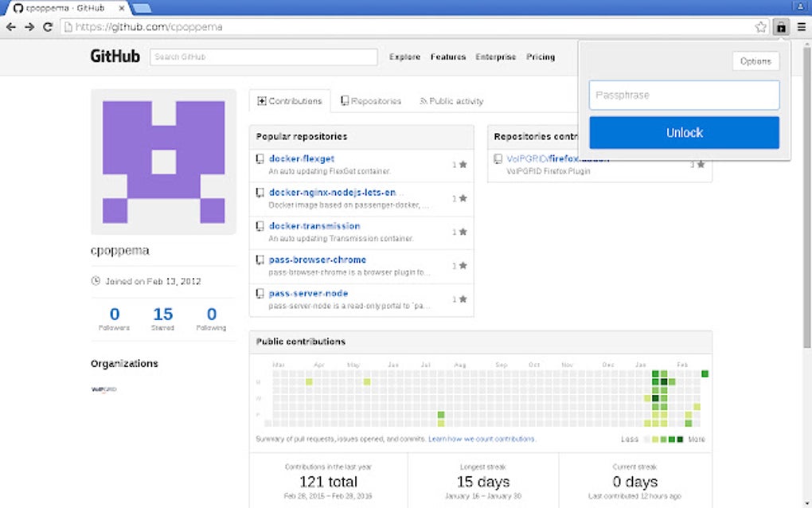This screenshot has width=812, height=508.
Task: Open the Explore menu item
Action: (x=404, y=57)
